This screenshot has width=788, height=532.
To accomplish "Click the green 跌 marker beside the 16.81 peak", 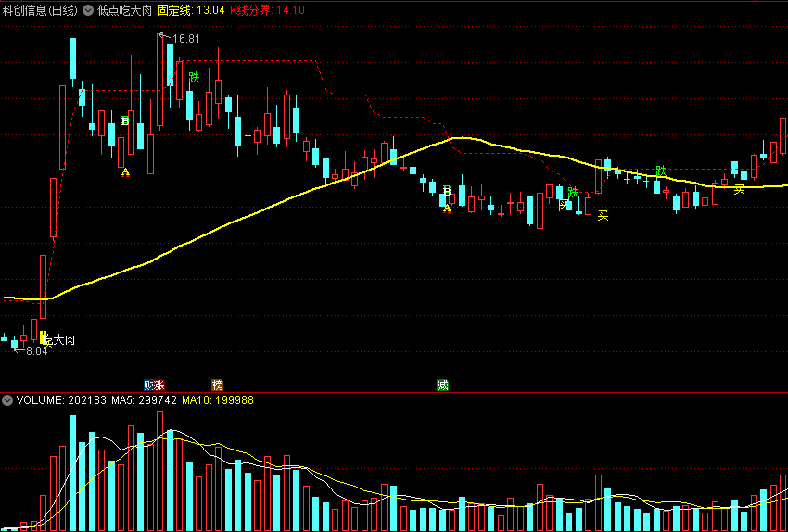I will (194, 77).
